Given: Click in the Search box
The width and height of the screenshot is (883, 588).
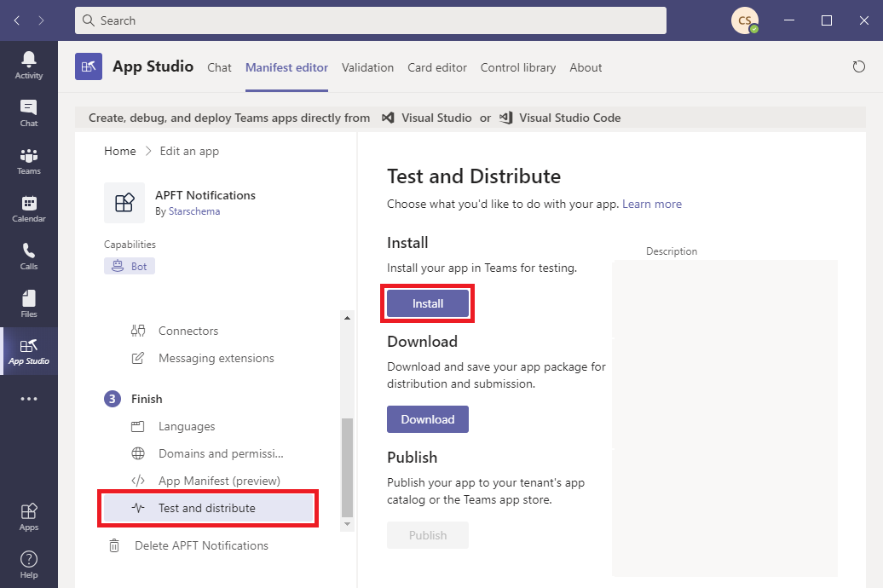Looking at the screenshot, I should point(371,20).
